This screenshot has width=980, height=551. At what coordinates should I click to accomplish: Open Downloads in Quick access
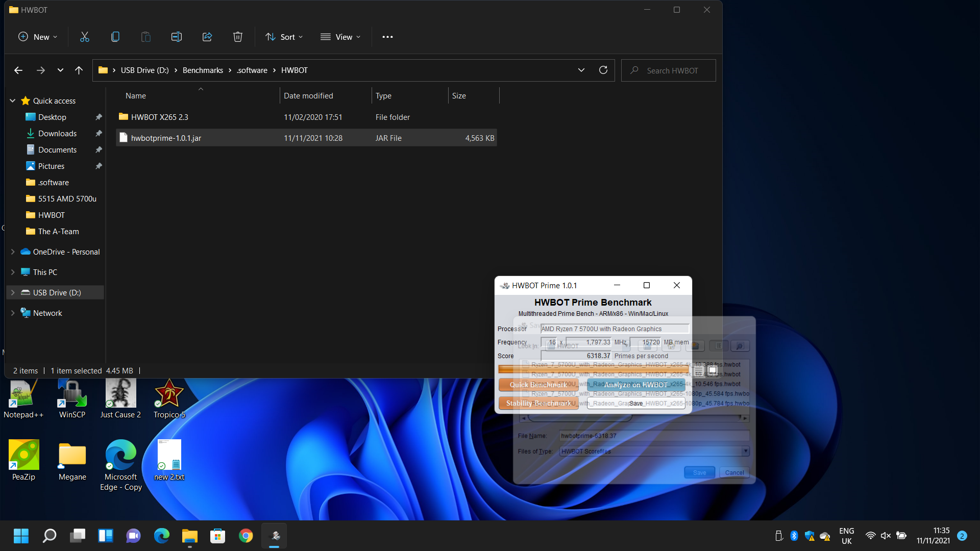point(57,134)
